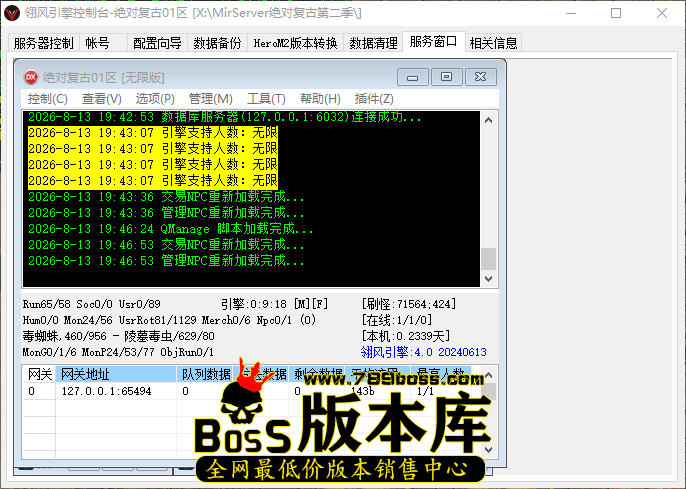Click the 队列数据 column header
This screenshot has width=686, height=489.
coord(206,374)
